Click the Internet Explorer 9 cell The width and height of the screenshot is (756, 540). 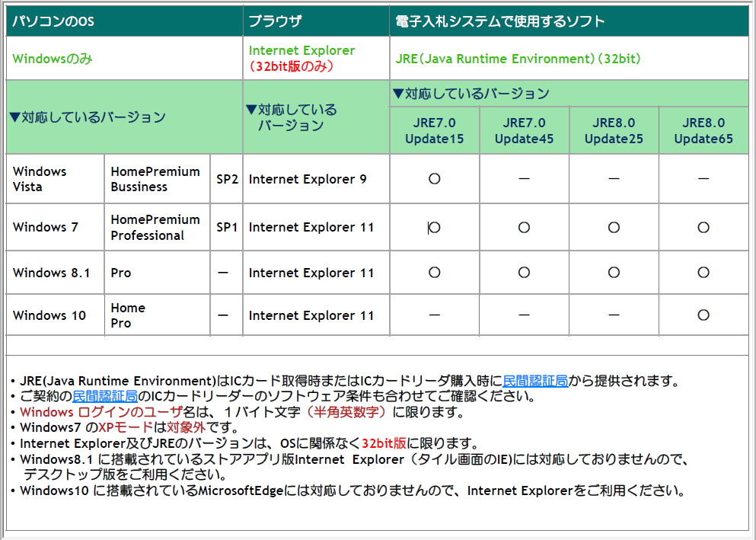pyautogui.click(x=308, y=179)
